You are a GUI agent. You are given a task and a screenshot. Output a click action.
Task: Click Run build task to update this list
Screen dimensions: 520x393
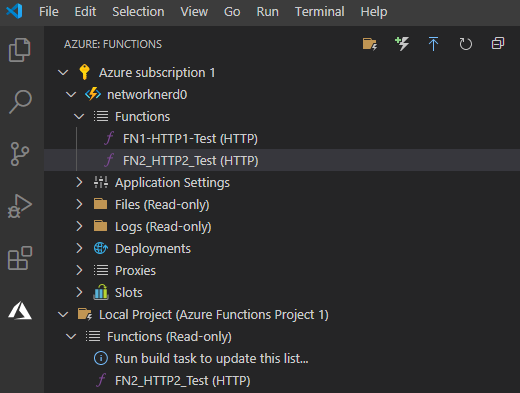212,359
